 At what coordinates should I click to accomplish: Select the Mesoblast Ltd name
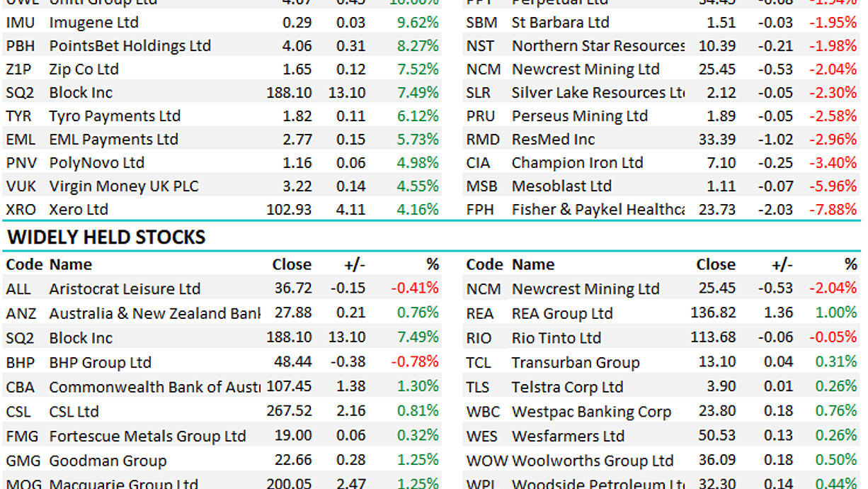(561, 186)
